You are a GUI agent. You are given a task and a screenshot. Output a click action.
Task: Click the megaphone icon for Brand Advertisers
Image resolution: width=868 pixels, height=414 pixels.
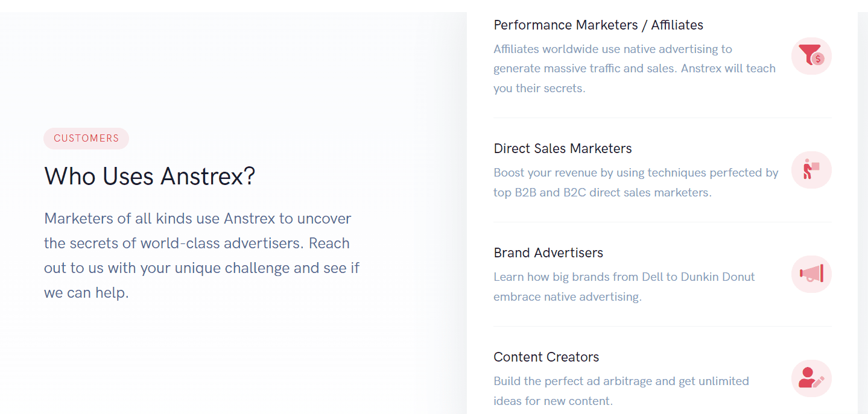point(811,274)
